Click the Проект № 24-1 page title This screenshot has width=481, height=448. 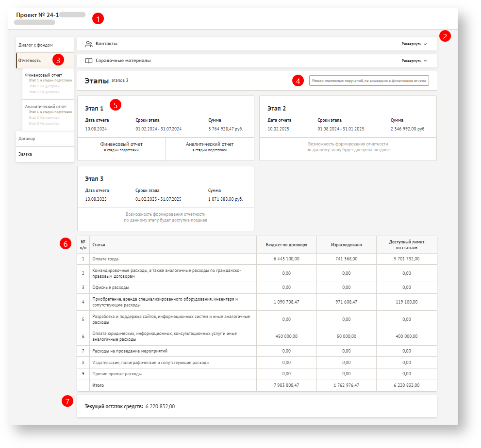[x=37, y=15]
